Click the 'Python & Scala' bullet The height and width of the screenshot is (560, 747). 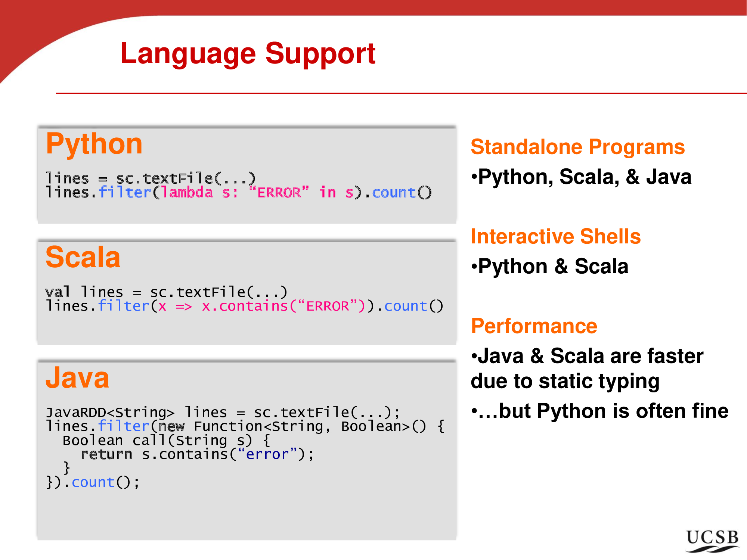point(553,267)
